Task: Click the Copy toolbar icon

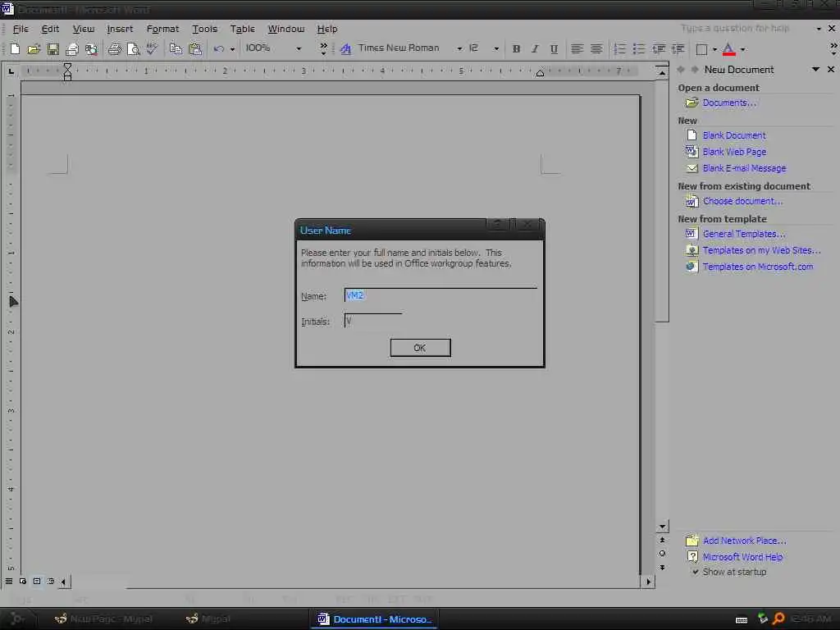Action: (x=176, y=49)
